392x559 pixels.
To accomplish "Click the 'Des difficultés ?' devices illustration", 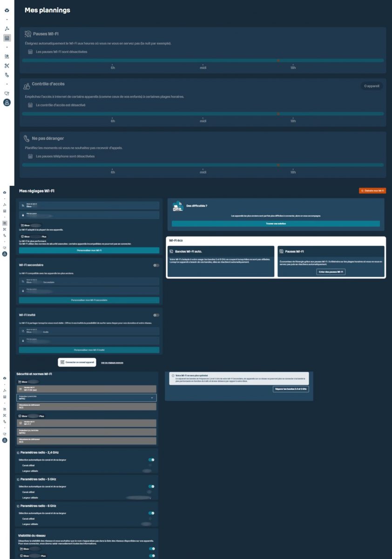I will pos(177,207).
